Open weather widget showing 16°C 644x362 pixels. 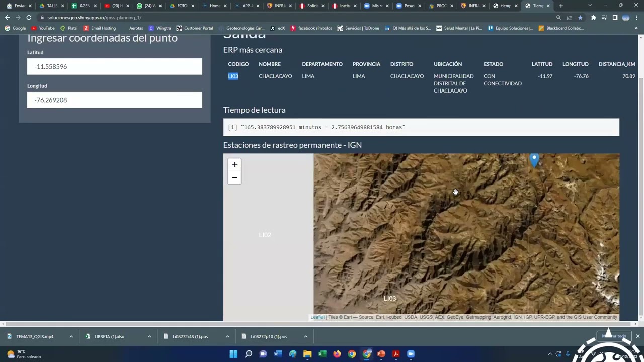coord(24,354)
